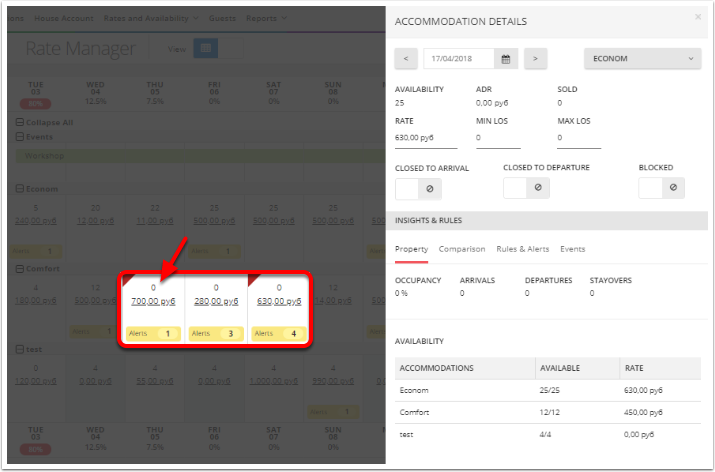
Task: Click the 25/25 available cell
Action: click(549, 390)
